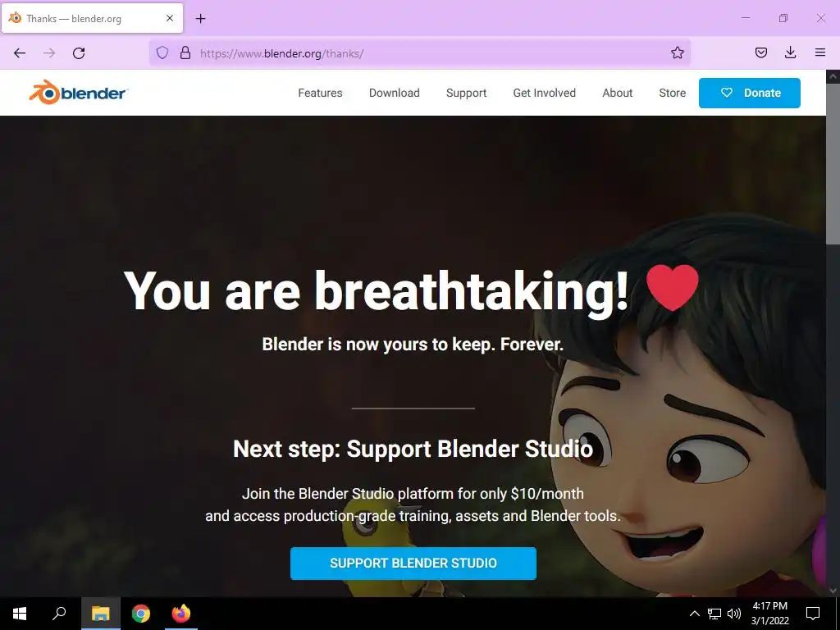840x630 pixels.
Task: Click the address bar URL field
Action: pyautogui.click(x=419, y=53)
